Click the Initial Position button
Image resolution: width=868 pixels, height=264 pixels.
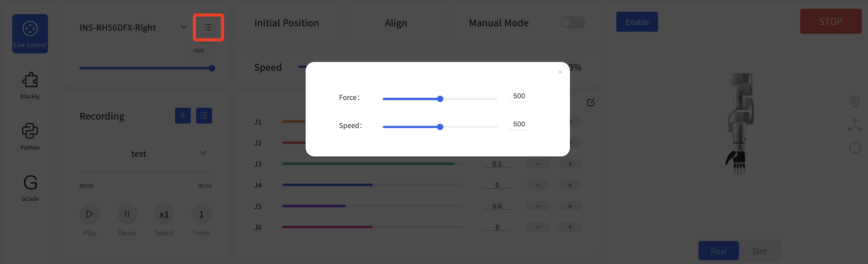pos(286,23)
